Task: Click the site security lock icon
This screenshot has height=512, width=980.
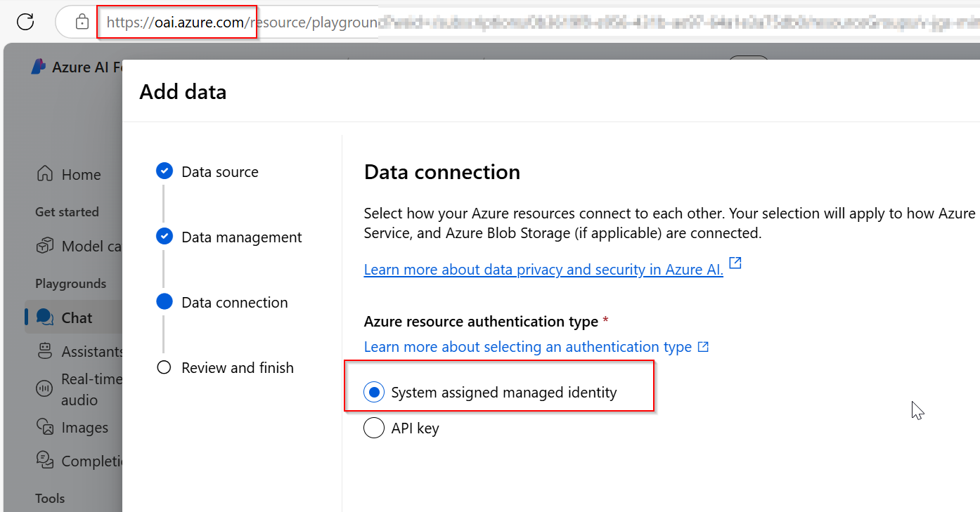Action: pos(82,22)
